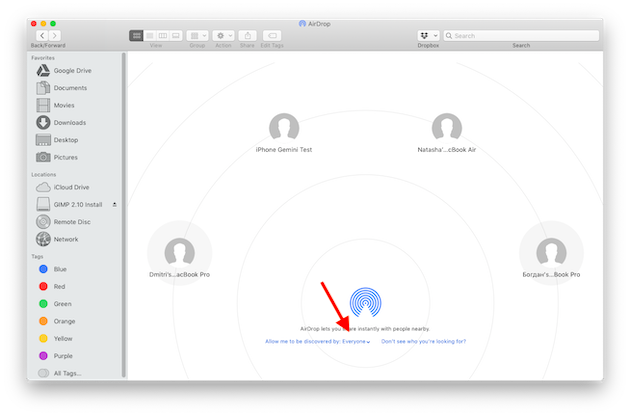
Task: Show All Tags in sidebar
Action: point(59,373)
